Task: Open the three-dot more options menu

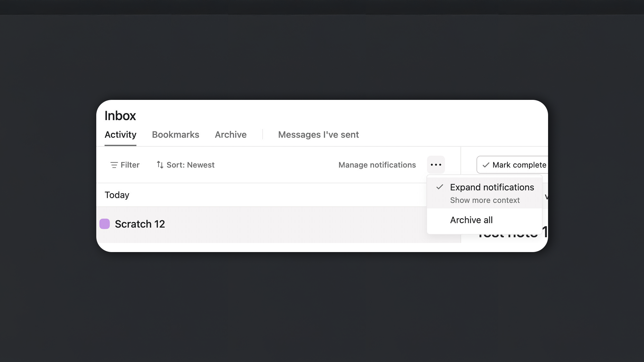Action: [x=436, y=165]
